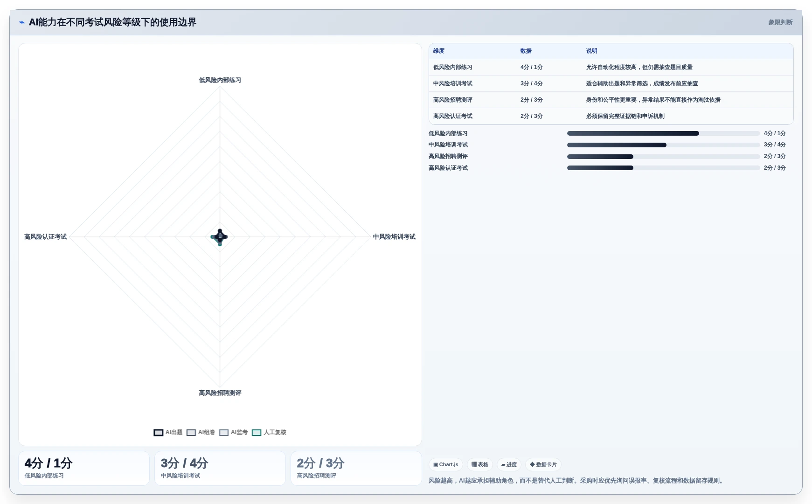Click the 象限判断 label in header
Image resolution: width=812 pixels, height=504 pixels.
(780, 22)
